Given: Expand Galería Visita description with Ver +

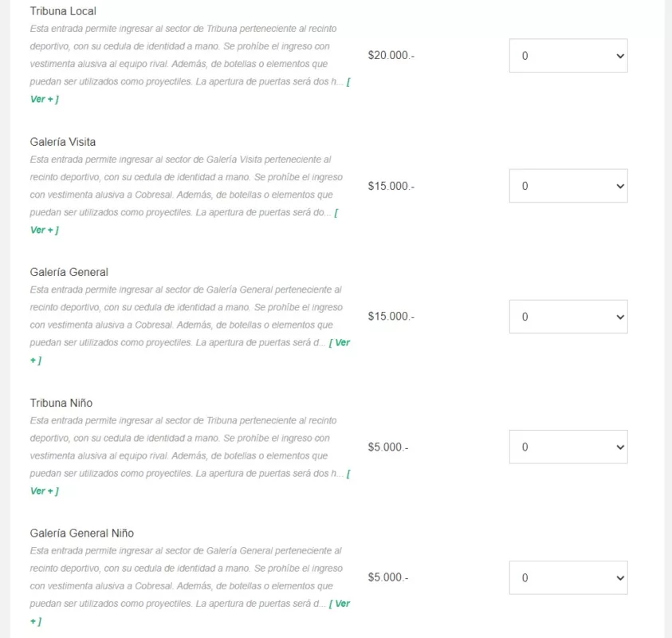Looking at the screenshot, I should pyautogui.click(x=44, y=230).
